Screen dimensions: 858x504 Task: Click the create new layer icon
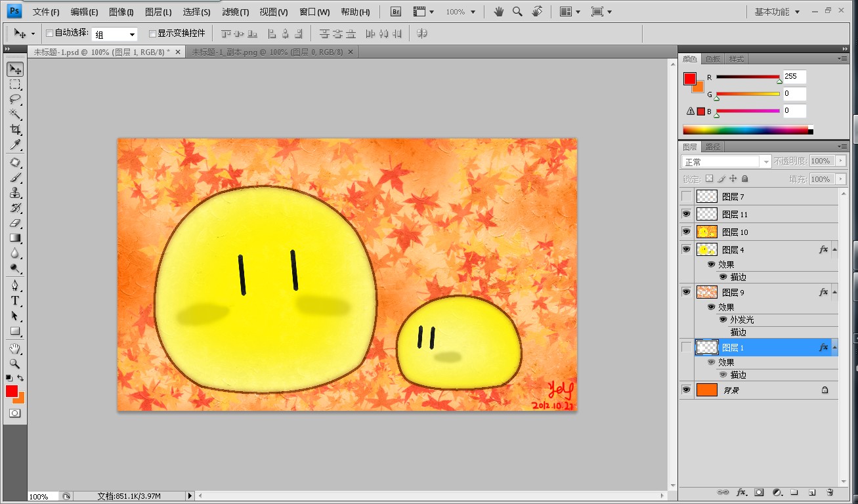812,492
